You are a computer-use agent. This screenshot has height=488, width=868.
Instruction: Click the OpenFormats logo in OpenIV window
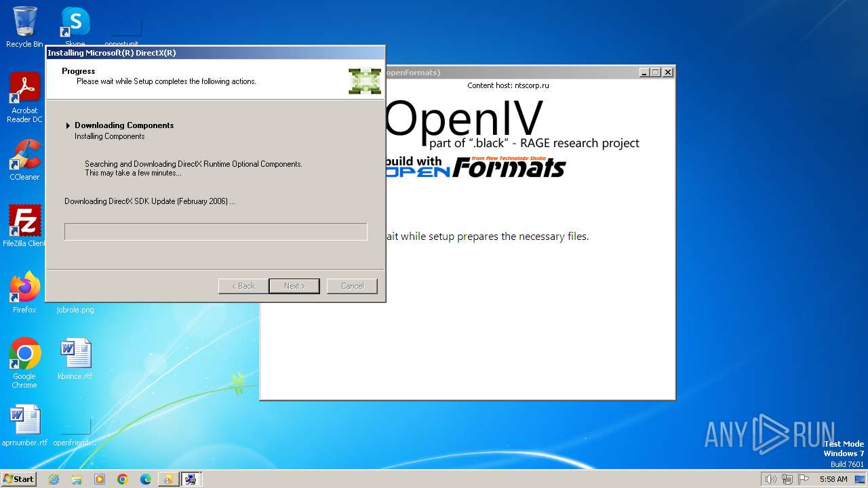tap(475, 167)
